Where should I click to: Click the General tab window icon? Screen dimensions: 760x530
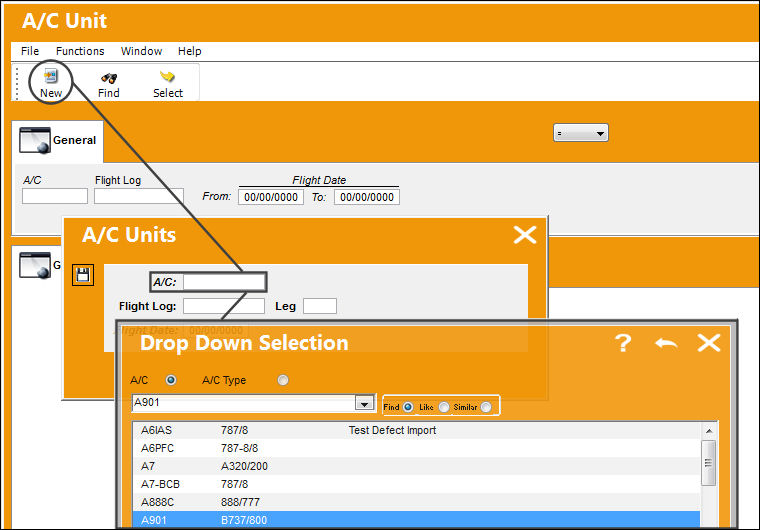34,141
